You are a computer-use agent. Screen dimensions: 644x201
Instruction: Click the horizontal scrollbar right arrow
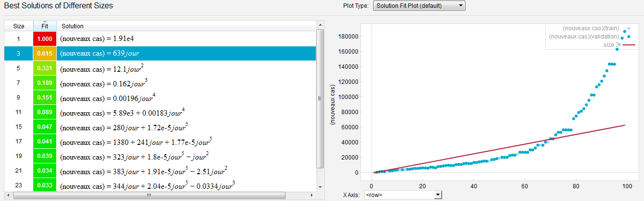(313, 195)
